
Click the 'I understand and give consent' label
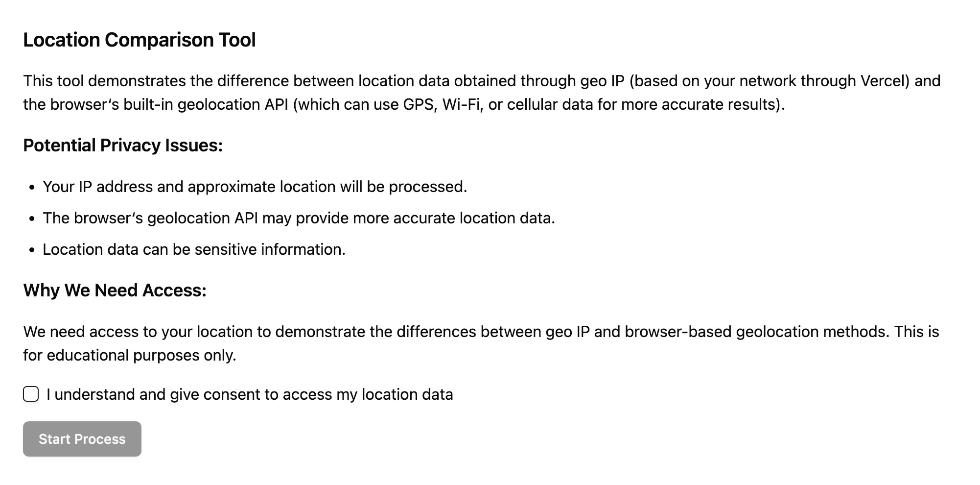[250, 394]
